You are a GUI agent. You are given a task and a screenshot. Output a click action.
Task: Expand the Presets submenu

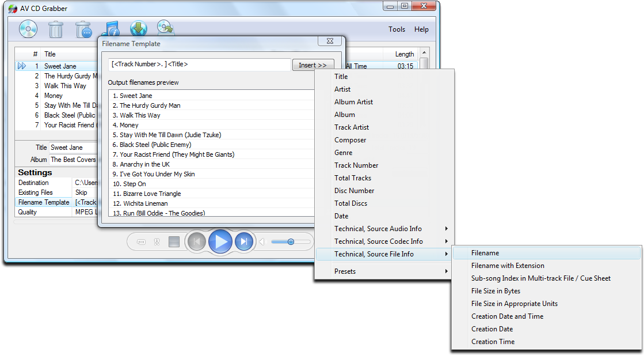tap(384, 271)
